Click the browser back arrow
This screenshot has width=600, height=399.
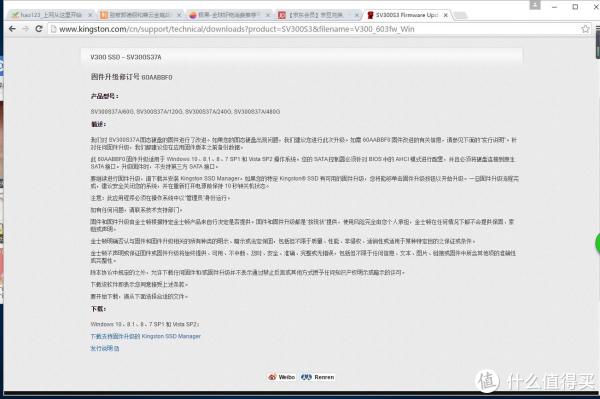(12, 29)
